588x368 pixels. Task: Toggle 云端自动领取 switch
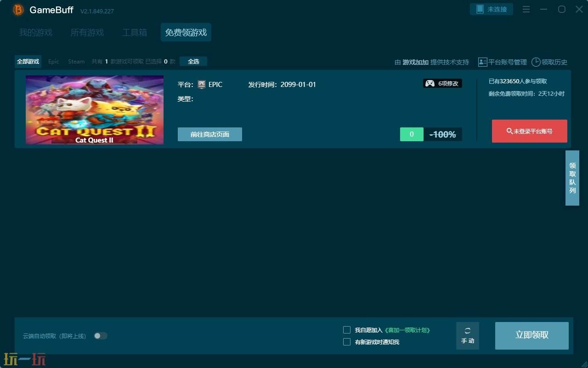[101, 336]
